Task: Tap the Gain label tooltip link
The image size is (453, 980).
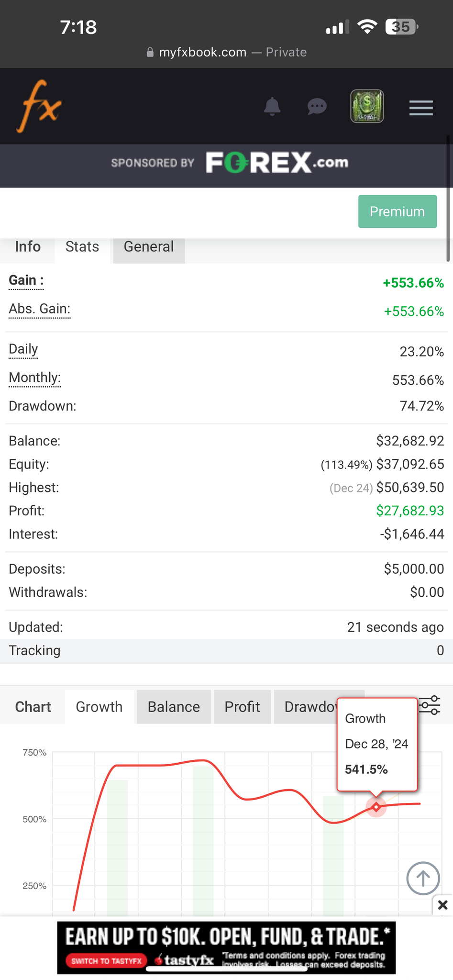Action: pyautogui.click(x=26, y=280)
